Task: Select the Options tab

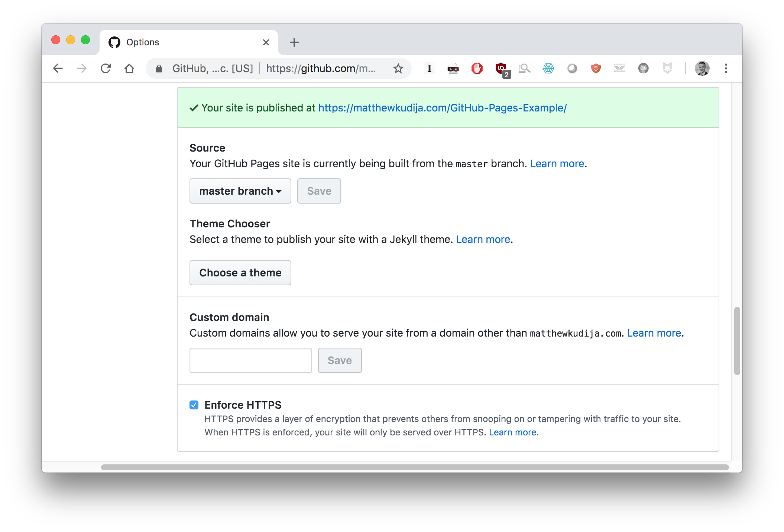Action: pos(189,42)
